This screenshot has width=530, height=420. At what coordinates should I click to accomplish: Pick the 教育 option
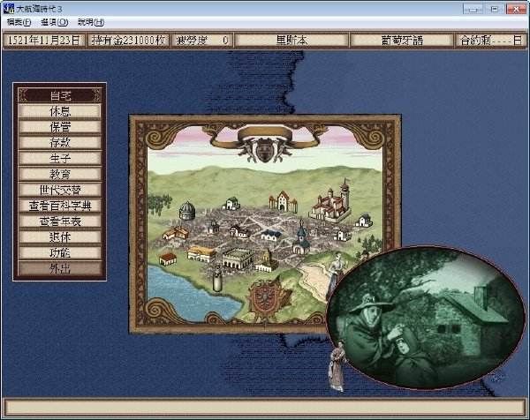(x=60, y=174)
